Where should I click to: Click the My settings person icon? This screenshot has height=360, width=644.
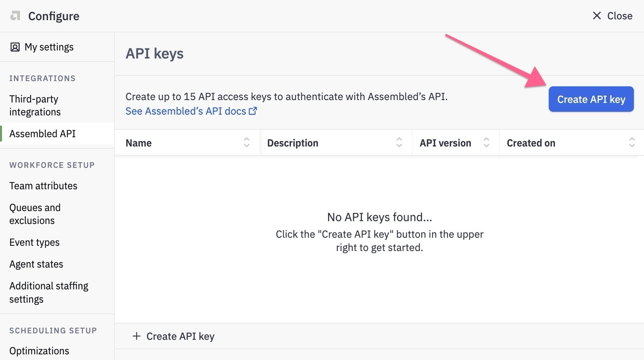click(x=15, y=47)
